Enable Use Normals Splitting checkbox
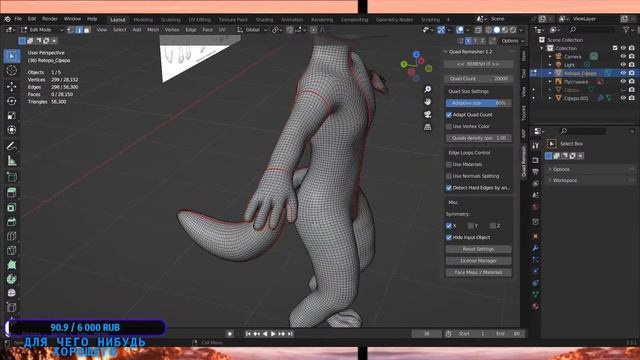Screen dimensions: 640x360 (449, 176)
